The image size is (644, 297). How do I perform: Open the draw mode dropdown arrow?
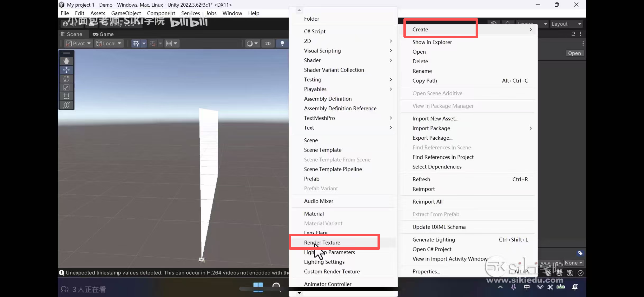256,43
